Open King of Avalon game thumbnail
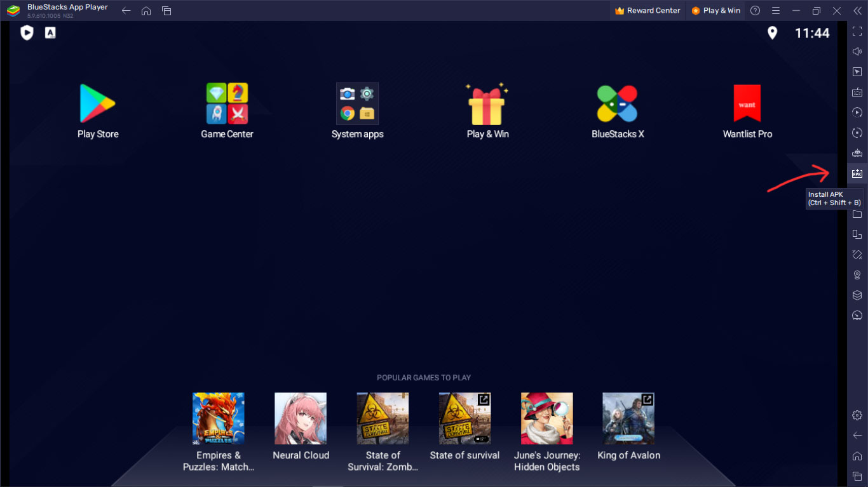Image resolution: width=868 pixels, height=487 pixels. [628, 418]
